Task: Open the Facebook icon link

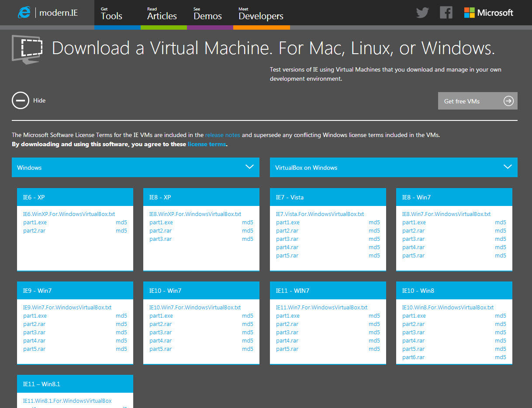Action: click(446, 13)
